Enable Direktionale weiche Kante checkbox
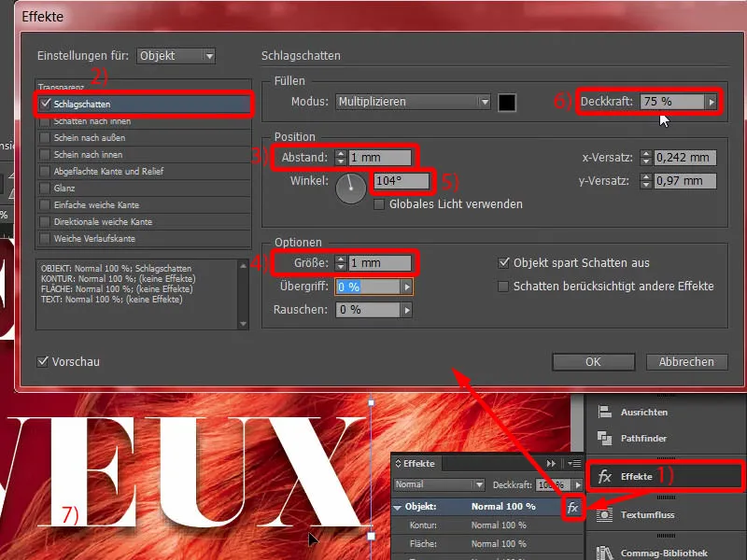 pos(45,222)
